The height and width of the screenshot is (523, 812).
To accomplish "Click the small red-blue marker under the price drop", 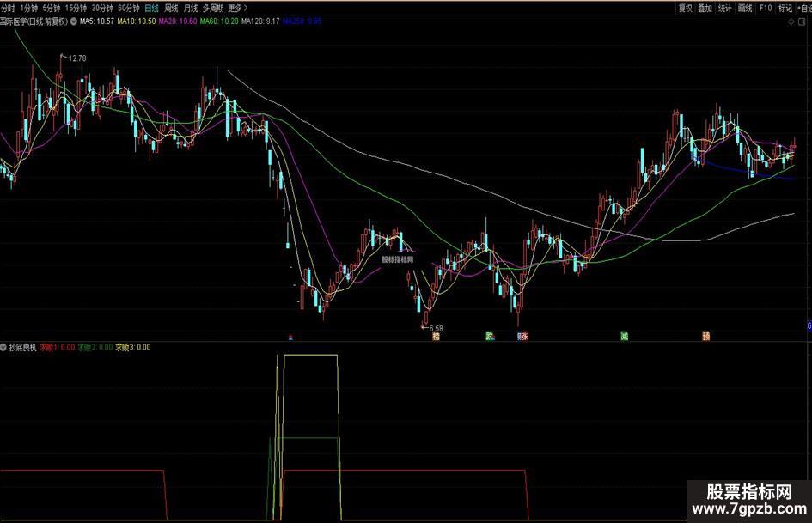I will pos(290,338).
